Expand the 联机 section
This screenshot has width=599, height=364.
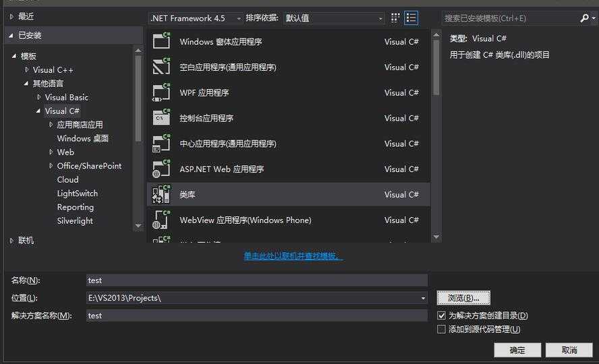point(11,241)
